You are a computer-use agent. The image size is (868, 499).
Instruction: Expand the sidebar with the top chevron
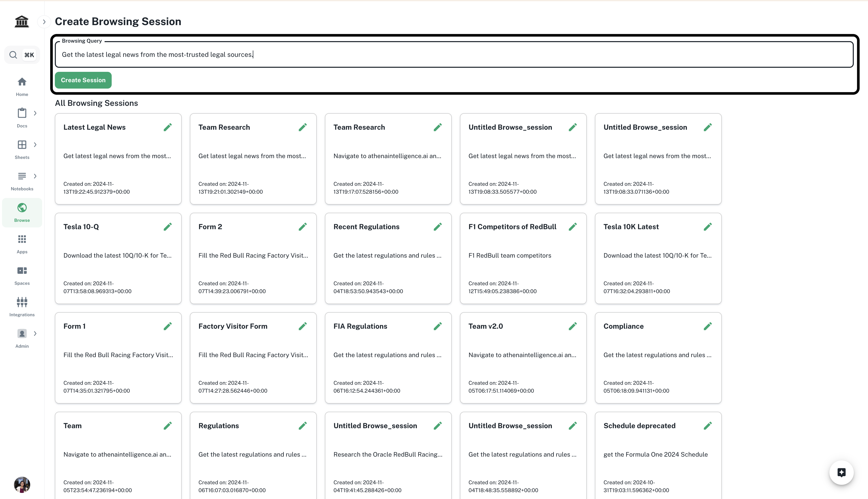pyautogui.click(x=44, y=22)
